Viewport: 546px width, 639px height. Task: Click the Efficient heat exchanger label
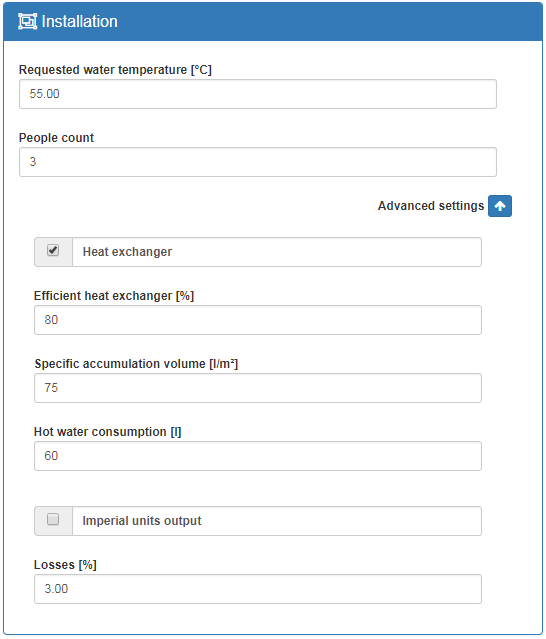pos(114,296)
